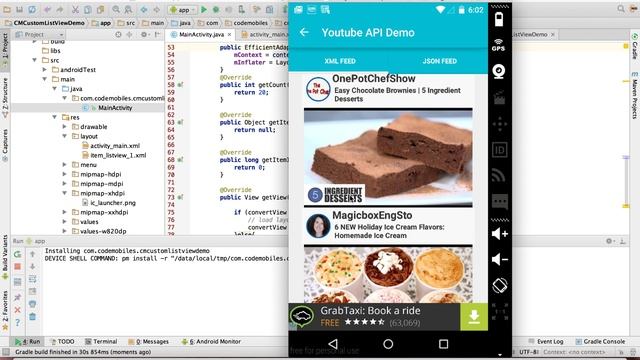Expand the androidTest folder
The width and height of the screenshot is (640, 360).
(x=44, y=70)
